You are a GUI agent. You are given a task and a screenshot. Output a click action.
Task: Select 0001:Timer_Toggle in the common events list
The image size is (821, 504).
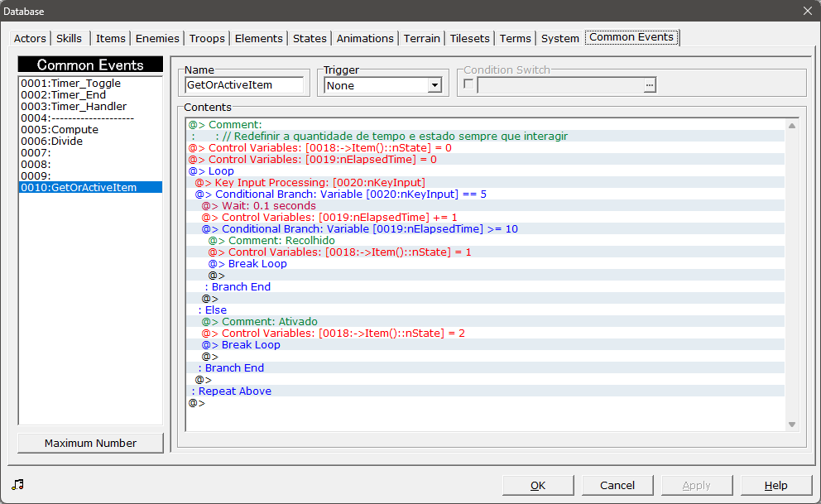tap(70, 84)
